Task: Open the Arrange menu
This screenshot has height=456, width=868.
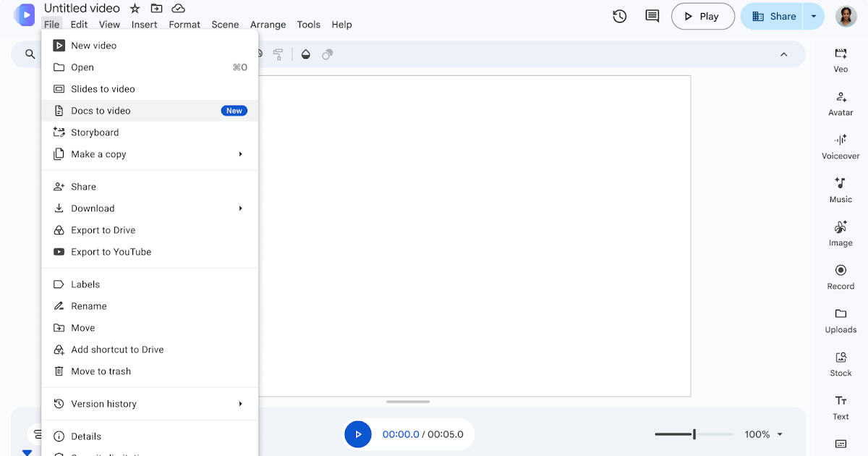Action: point(268,25)
